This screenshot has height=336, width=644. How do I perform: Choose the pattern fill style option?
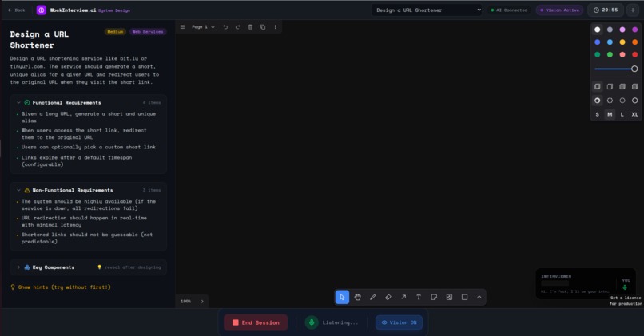[635, 86]
